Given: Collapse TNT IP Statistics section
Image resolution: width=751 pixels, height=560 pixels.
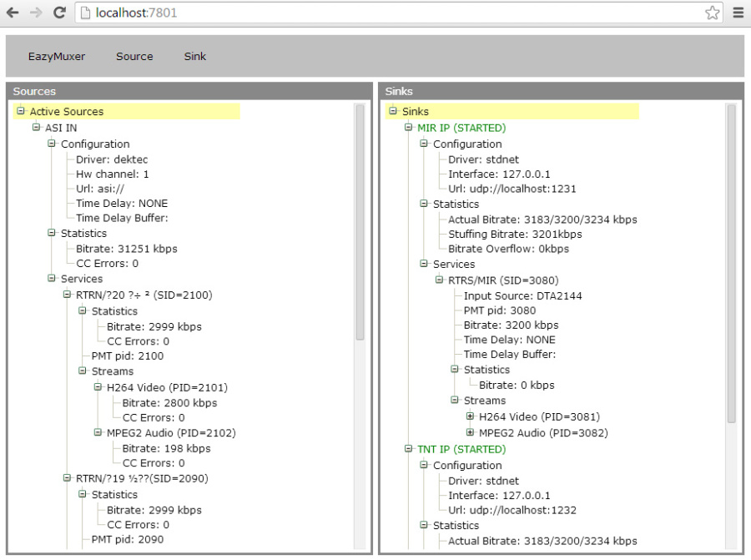Looking at the screenshot, I should pos(424,525).
